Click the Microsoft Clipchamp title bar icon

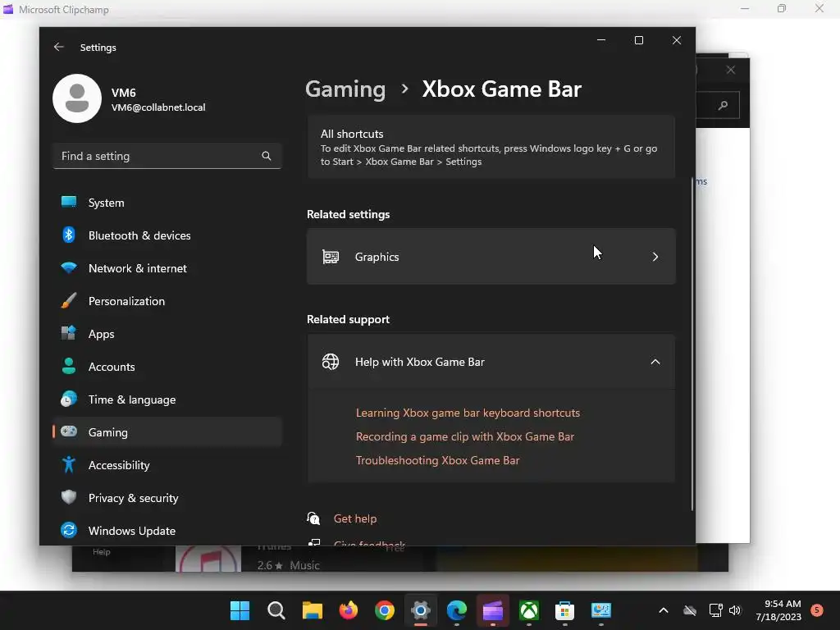point(8,9)
